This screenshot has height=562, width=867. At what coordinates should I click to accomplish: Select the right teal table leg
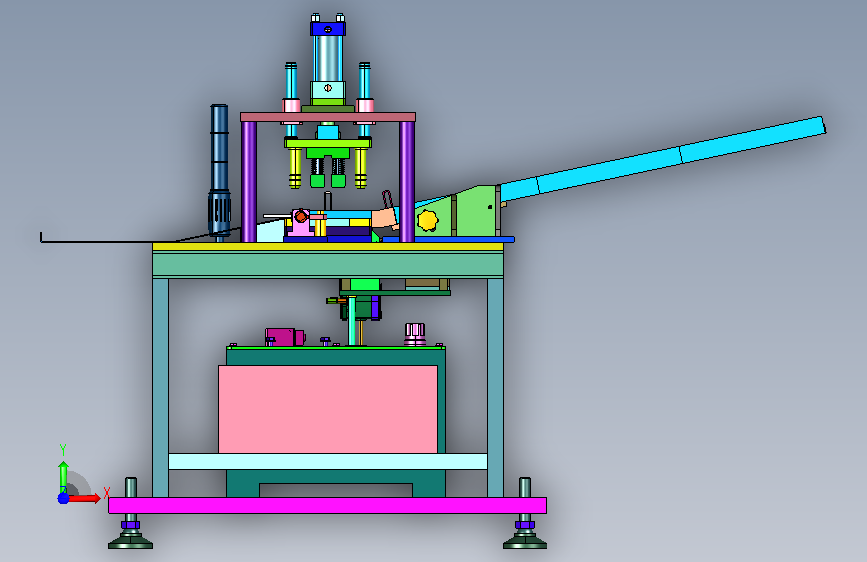point(495,387)
